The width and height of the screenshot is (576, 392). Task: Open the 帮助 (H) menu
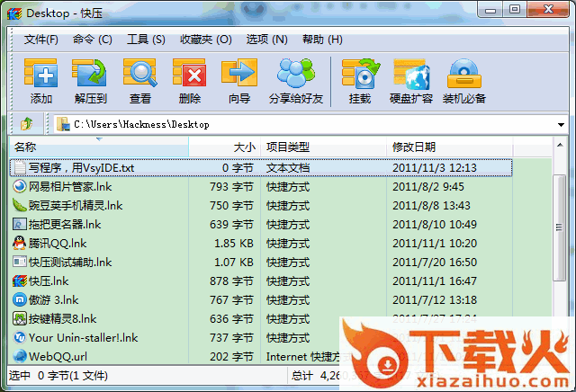(x=322, y=40)
